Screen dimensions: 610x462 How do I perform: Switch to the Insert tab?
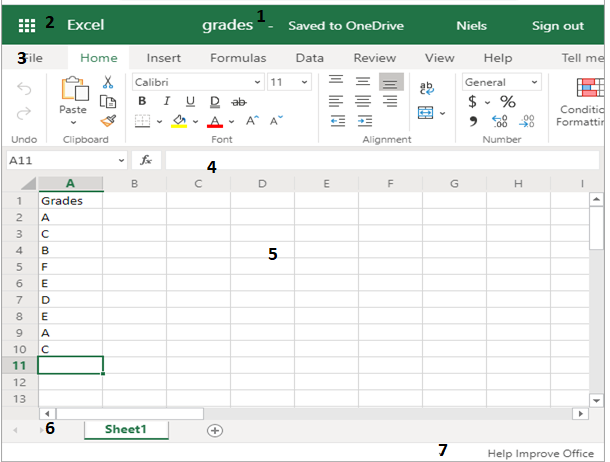(164, 59)
